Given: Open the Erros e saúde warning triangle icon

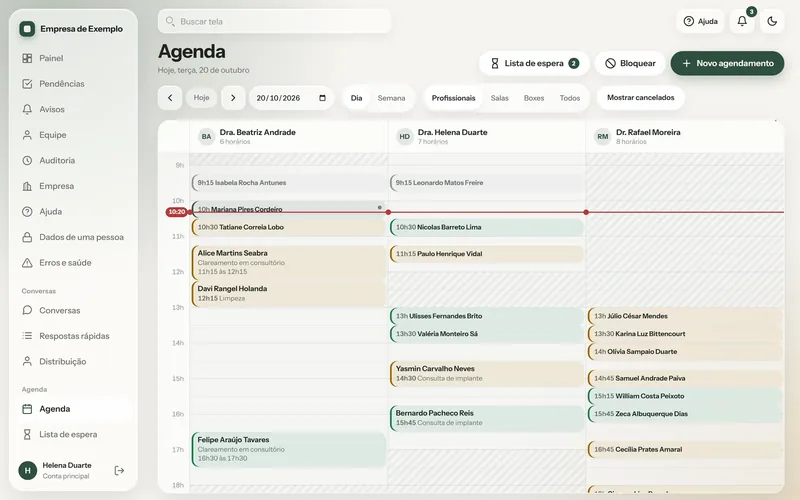Looking at the screenshot, I should pyautogui.click(x=27, y=263).
